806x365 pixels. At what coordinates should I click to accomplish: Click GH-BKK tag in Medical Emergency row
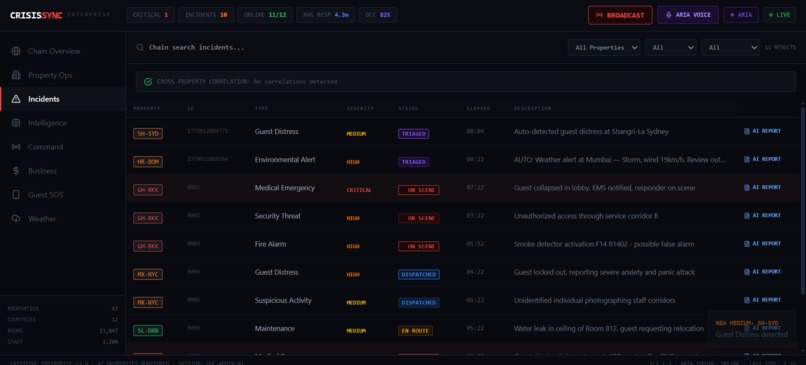click(148, 190)
